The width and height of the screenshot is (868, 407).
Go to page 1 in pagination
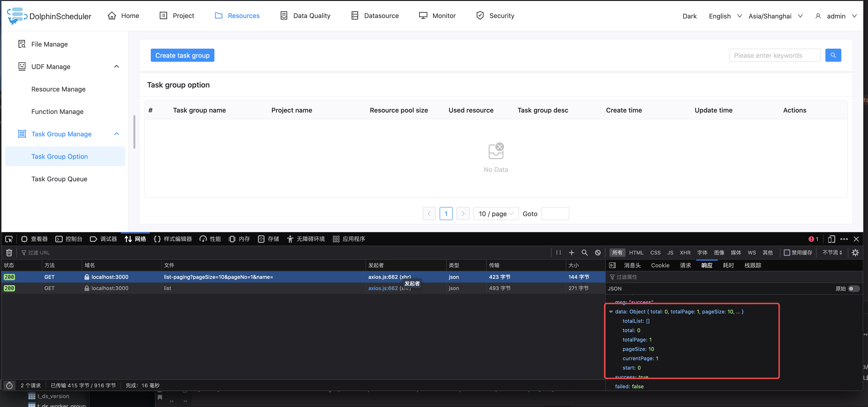point(446,214)
